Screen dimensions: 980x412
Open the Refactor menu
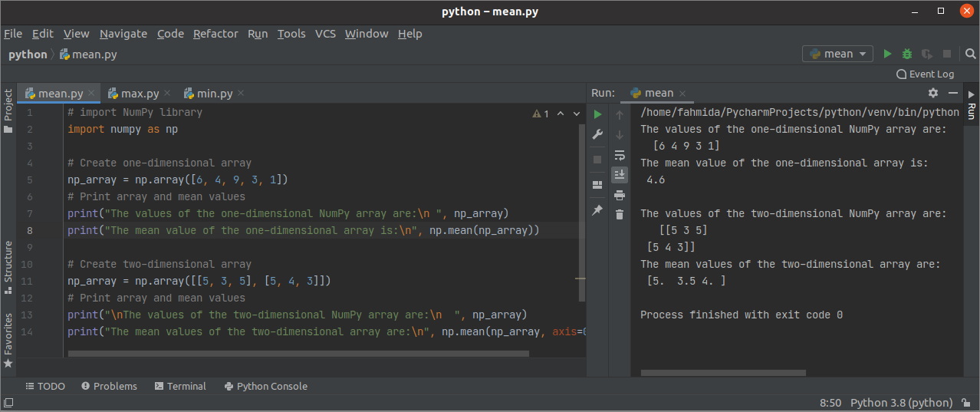(215, 34)
